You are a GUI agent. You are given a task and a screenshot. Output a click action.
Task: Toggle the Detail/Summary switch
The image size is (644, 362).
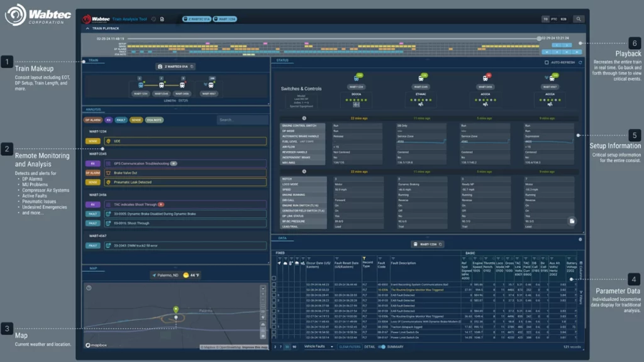(x=381, y=347)
